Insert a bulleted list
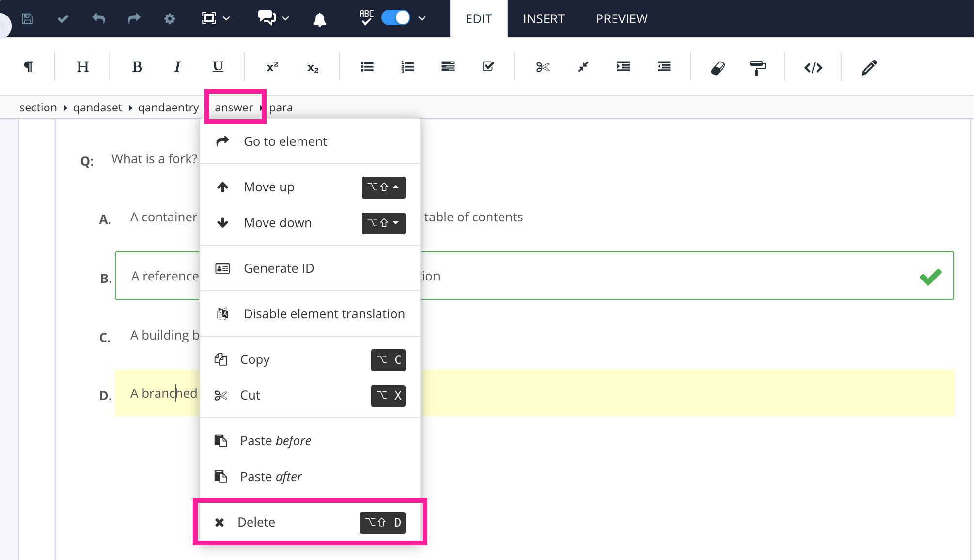Screen dimensions: 974x560 click(367, 67)
